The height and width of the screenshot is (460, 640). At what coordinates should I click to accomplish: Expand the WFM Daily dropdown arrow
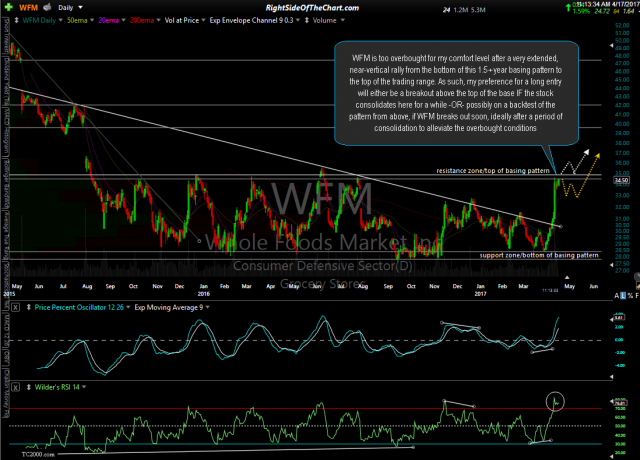60,20
